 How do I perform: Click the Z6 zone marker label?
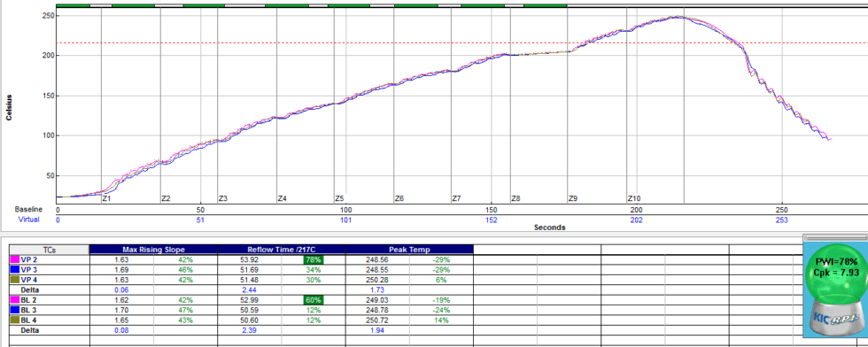pos(399,198)
